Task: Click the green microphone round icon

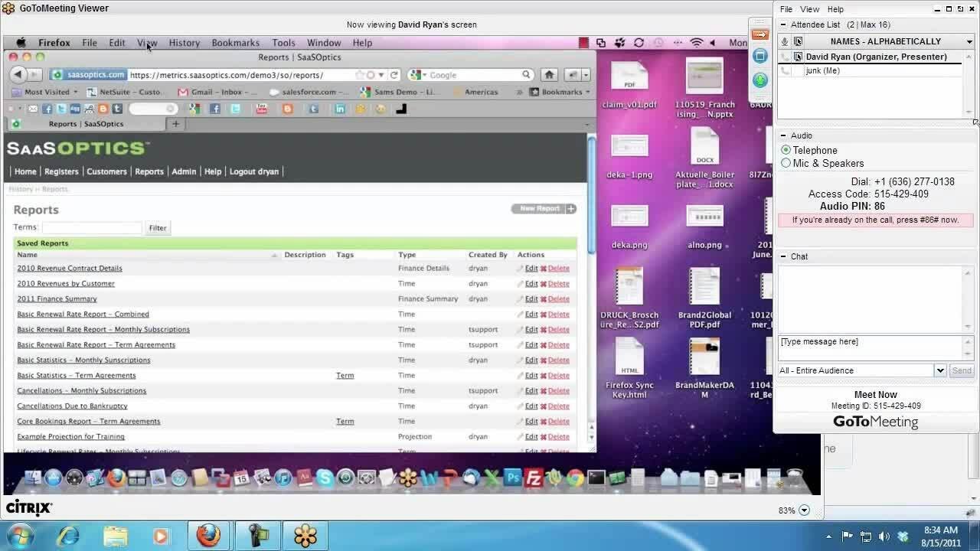Action: [x=760, y=80]
